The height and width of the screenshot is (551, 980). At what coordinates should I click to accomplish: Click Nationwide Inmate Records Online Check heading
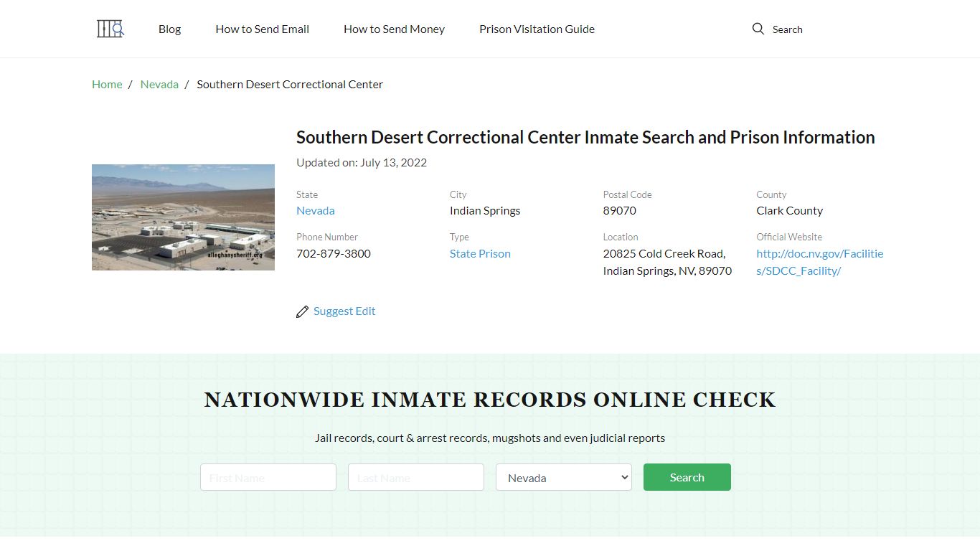[x=490, y=400]
